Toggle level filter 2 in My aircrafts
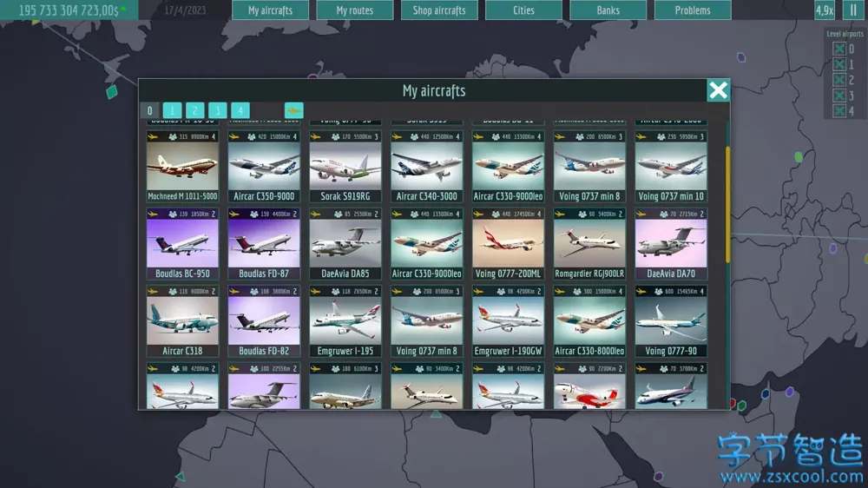 (194, 111)
